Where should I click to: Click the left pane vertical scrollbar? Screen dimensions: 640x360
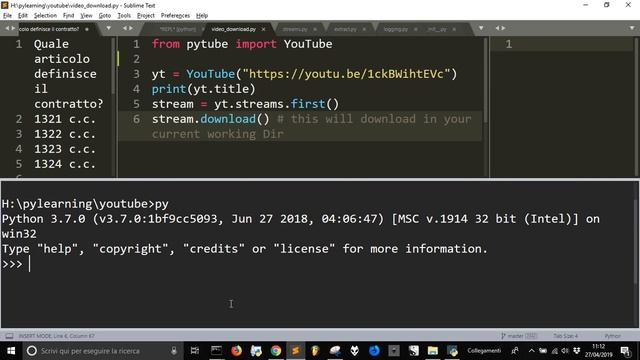[113, 66]
